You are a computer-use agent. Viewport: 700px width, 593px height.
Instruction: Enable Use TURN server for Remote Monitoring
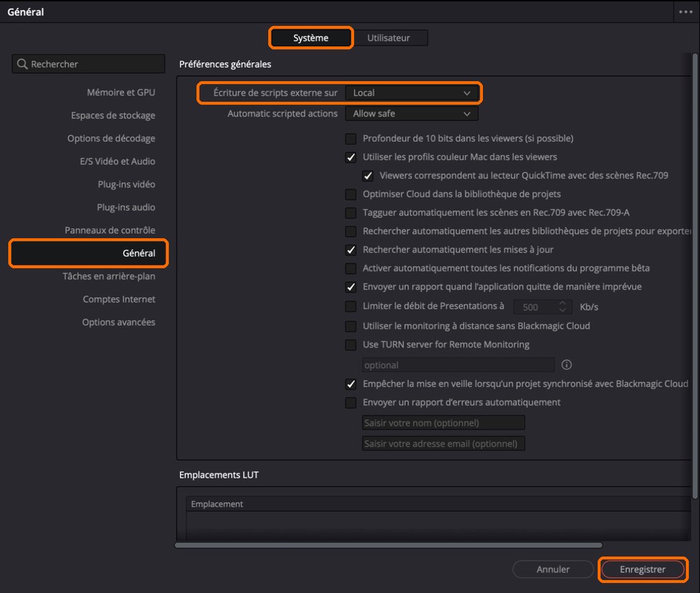(x=351, y=344)
